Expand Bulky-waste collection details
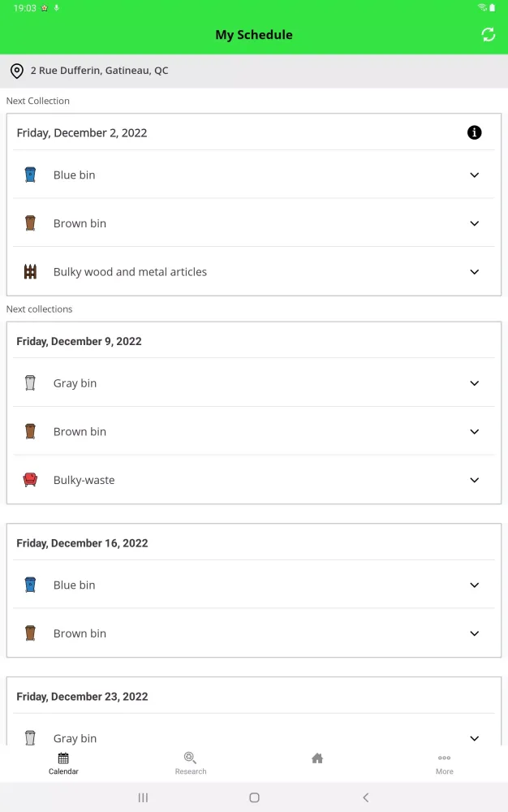This screenshot has width=508, height=812. click(x=475, y=480)
